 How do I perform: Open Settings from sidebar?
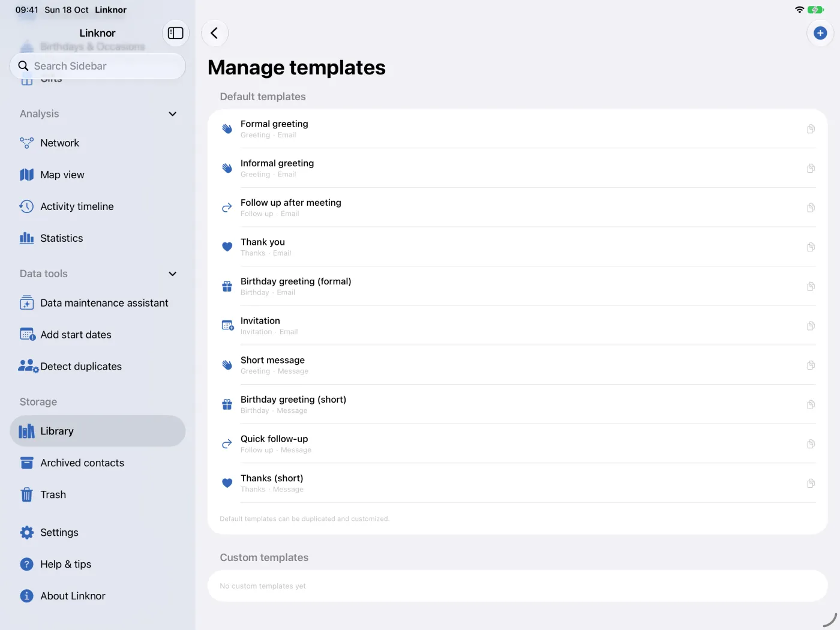(x=98, y=532)
